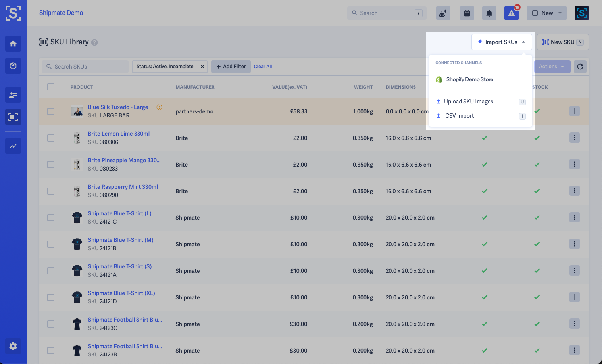
Task: Select checkbox for Shipmate Blue T-Shirt (XL)
Action: 51,297
